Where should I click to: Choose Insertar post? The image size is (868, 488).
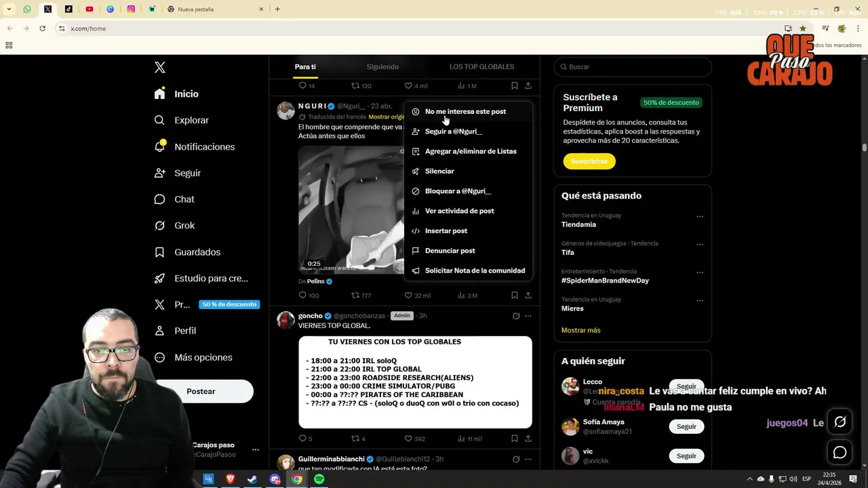[x=468, y=230]
